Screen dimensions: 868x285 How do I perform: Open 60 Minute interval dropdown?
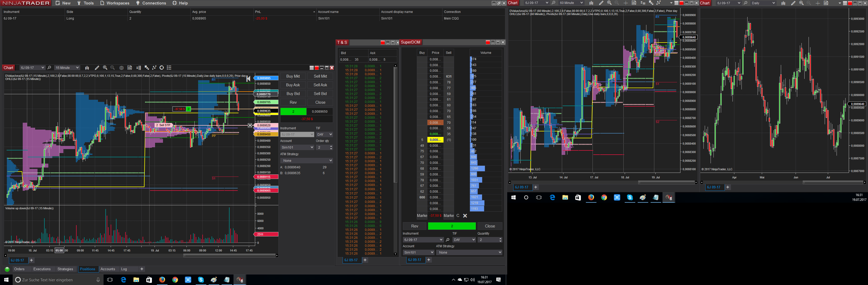coord(571,3)
